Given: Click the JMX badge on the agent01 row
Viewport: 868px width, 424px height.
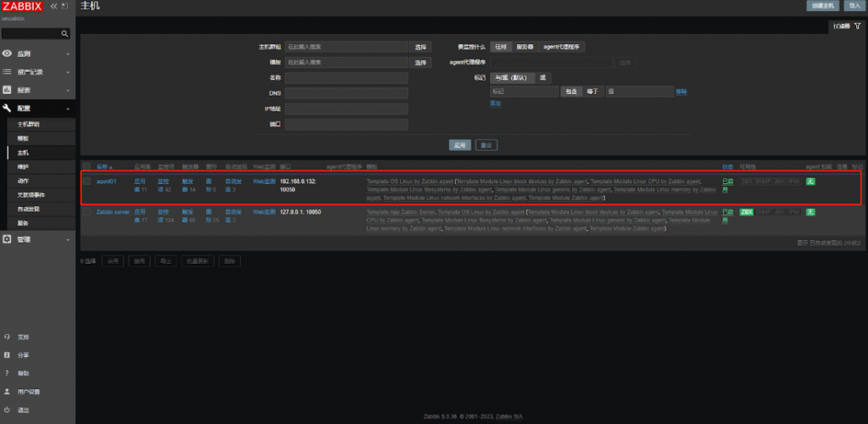Looking at the screenshot, I should coord(780,181).
